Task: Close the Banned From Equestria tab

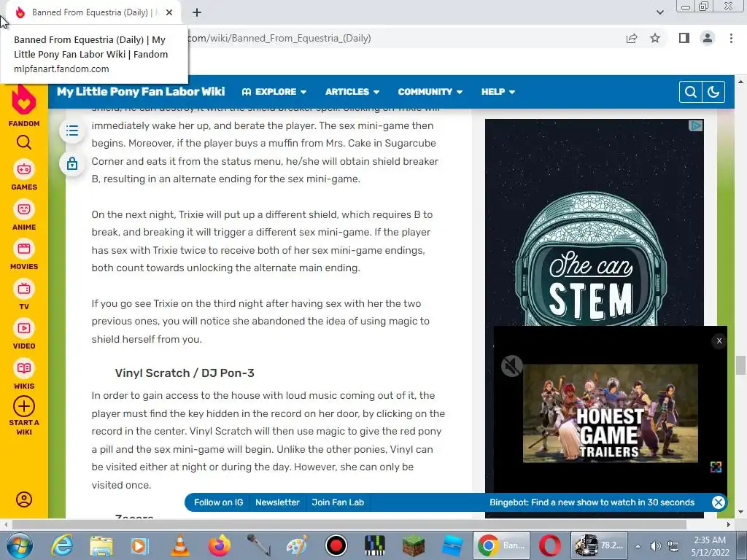Action: [169, 12]
